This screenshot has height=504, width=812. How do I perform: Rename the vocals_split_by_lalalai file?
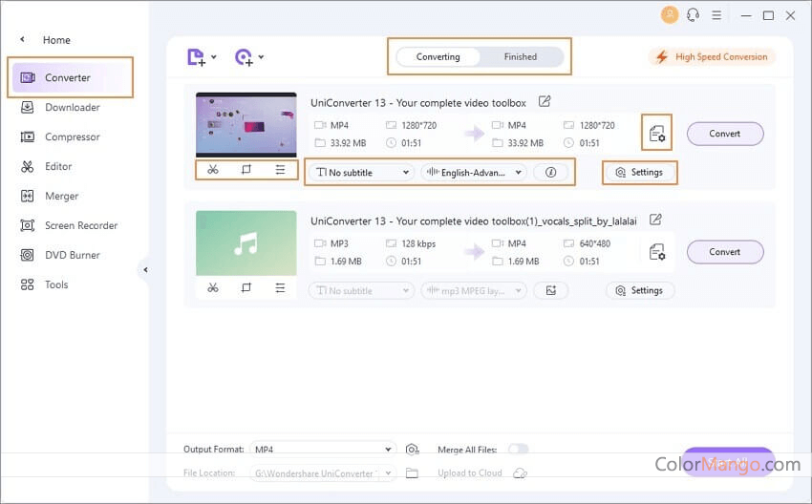pos(655,220)
